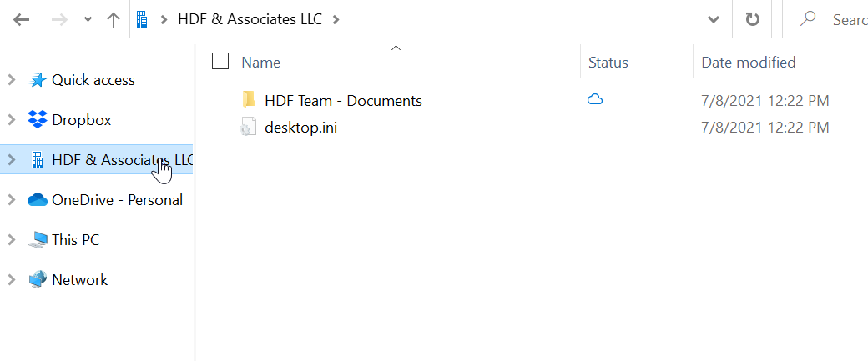
Task: Click HDF & Associates LLC breadcrumb
Action: coord(250,19)
